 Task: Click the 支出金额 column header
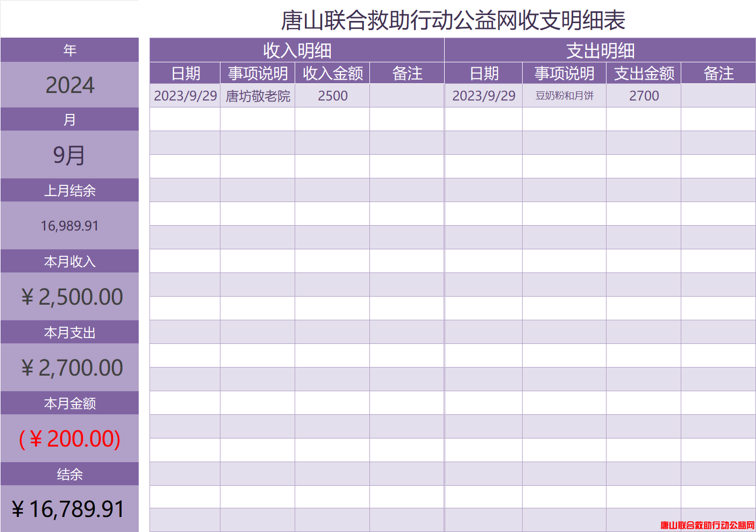coord(644,74)
